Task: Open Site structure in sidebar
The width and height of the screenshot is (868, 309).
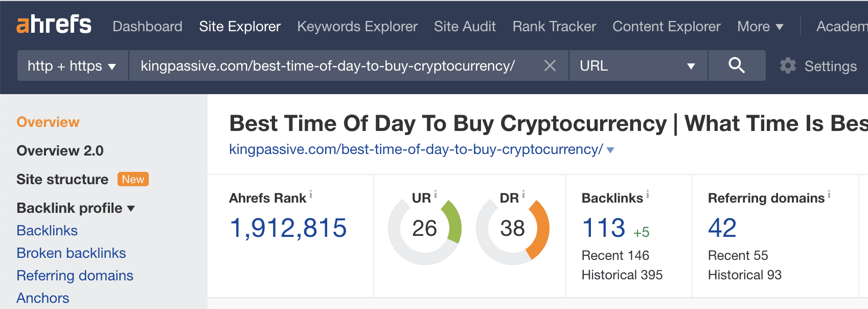Action: [62, 180]
